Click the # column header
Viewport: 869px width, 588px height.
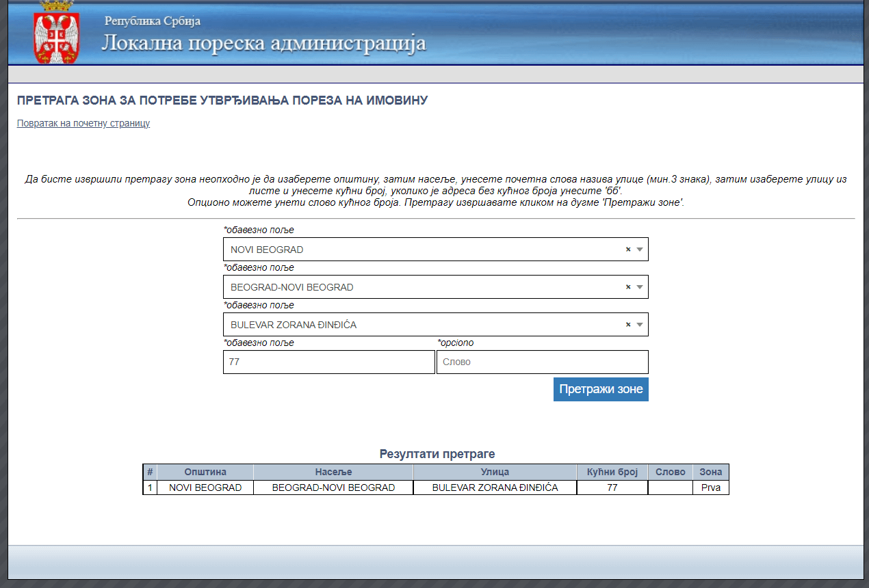pos(150,472)
